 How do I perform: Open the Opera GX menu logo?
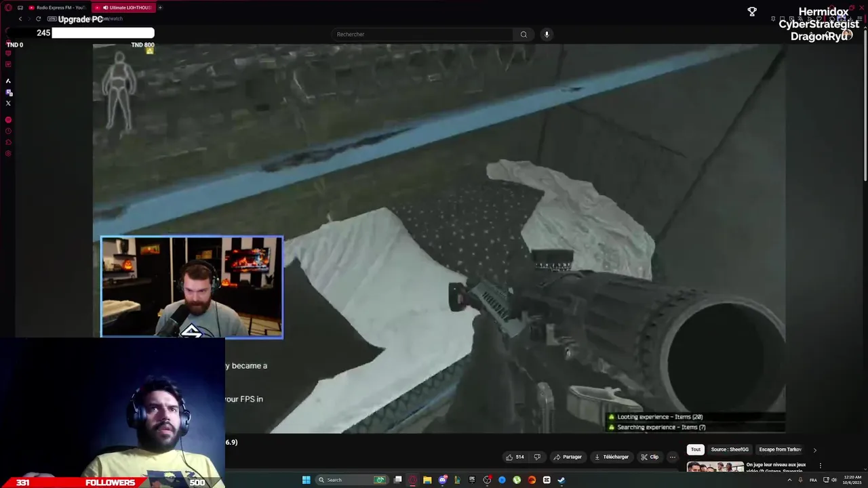[8, 7]
